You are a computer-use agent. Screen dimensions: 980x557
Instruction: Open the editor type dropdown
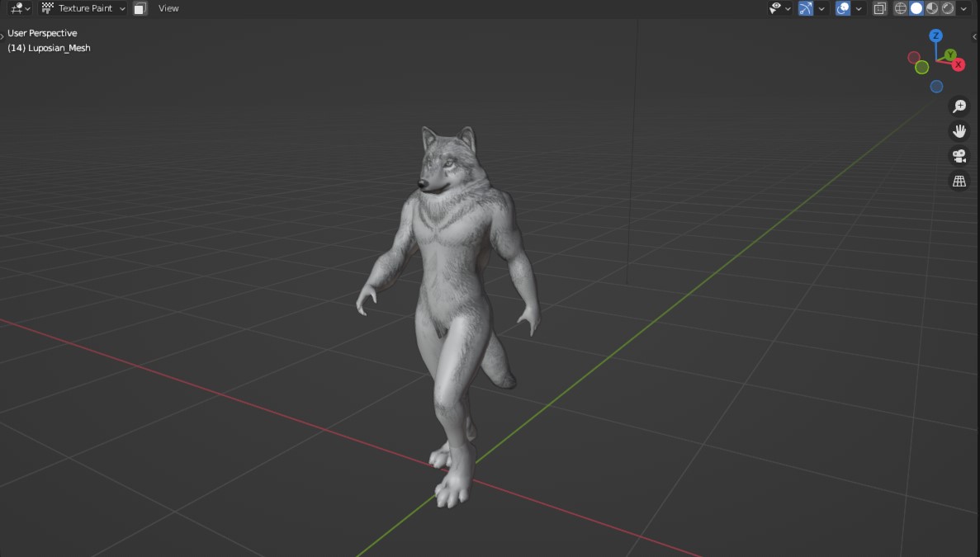pos(20,8)
